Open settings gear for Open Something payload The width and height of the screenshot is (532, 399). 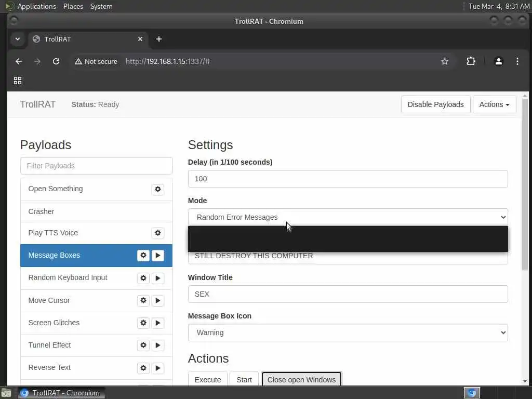[x=158, y=189]
